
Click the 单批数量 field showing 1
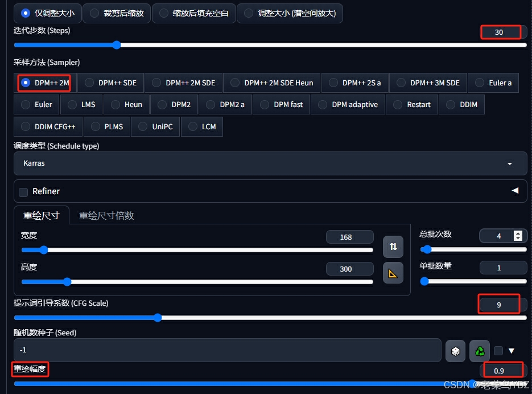point(503,268)
